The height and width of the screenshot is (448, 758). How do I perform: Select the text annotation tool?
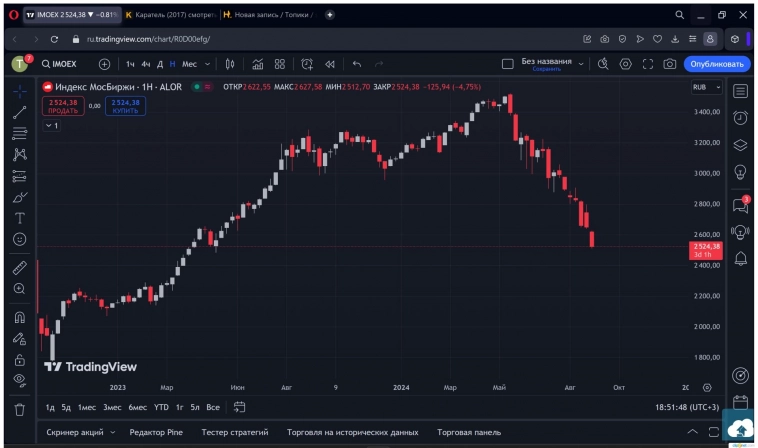[20, 218]
